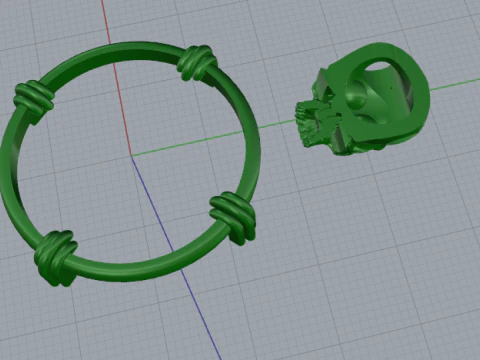
Task: Click the wrapped knot at bangle top-right
Action: pos(197,63)
